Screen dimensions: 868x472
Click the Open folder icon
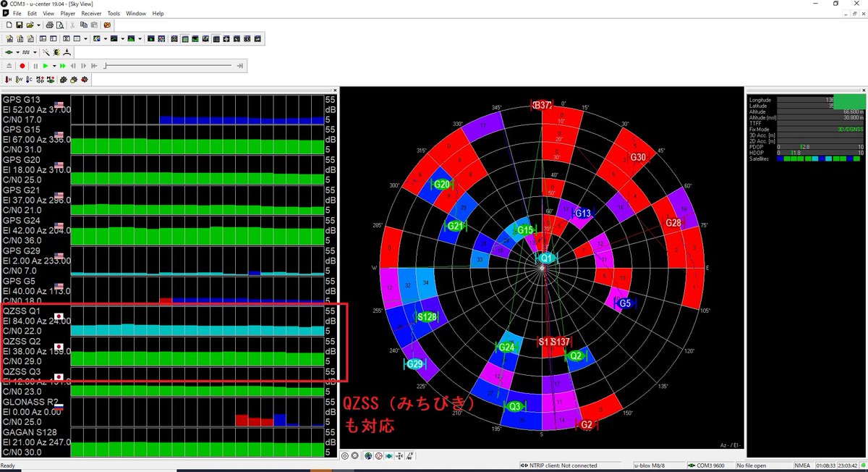tap(30, 25)
